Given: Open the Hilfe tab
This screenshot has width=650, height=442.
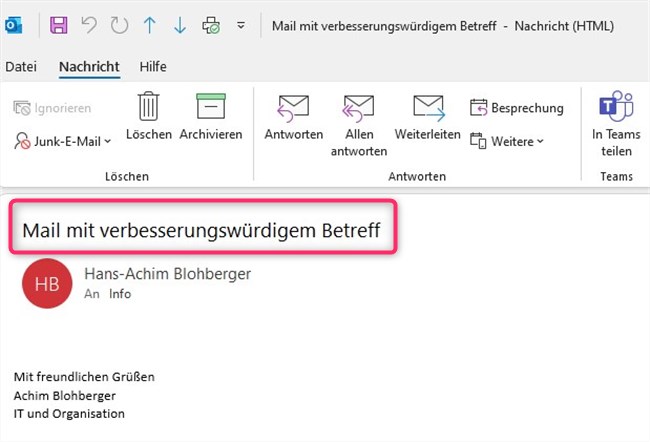Looking at the screenshot, I should coord(153,66).
